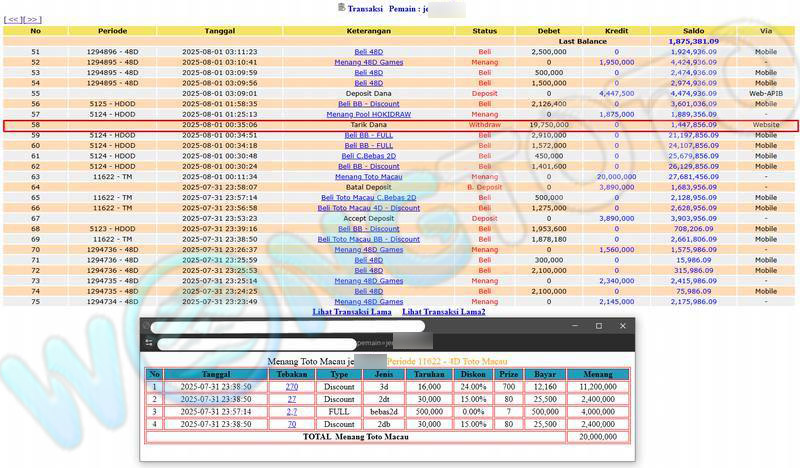Open Tebakan 2-7 link in popup row 3
The height and width of the screenshot is (468, 800).
(291, 411)
